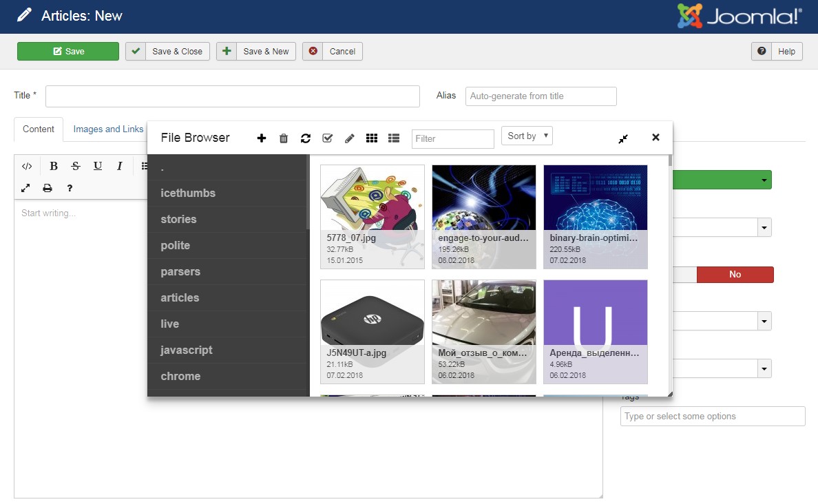Apply strikethrough formatting in the editor
The image size is (818, 504).
point(76,167)
